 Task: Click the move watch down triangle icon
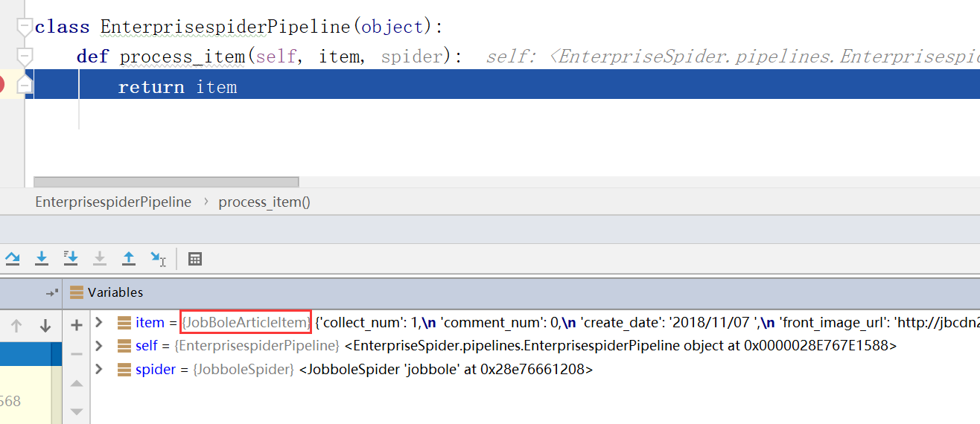76,411
